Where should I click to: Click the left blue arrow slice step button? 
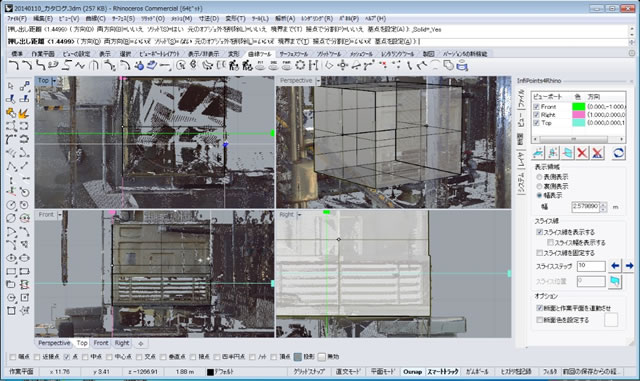tap(615, 266)
